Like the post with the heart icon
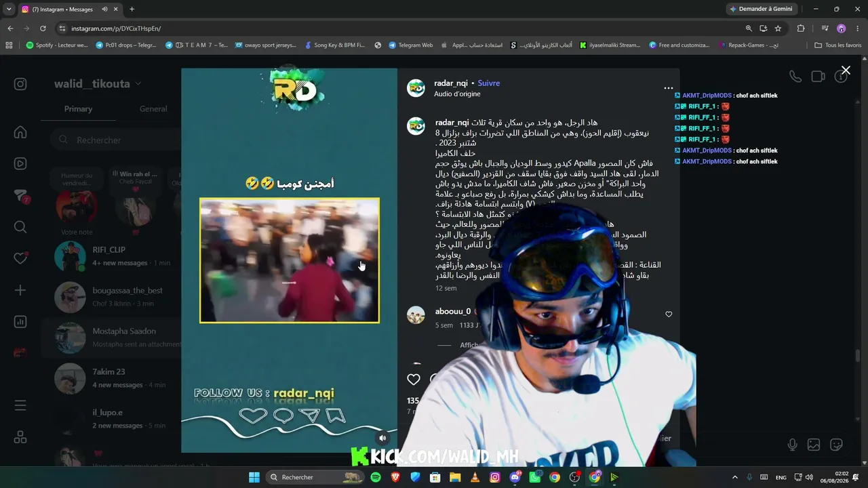 click(414, 380)
